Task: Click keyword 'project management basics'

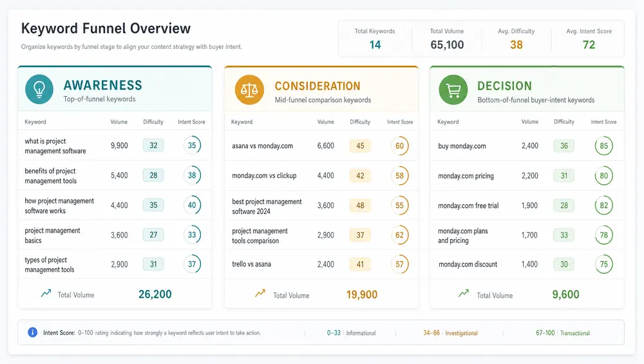Action: pos(52,235)
